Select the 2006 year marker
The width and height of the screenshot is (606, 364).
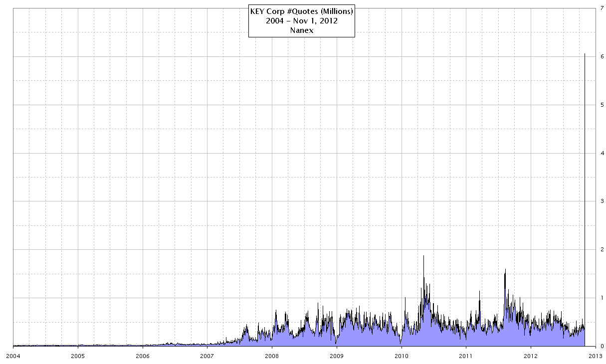point(142,356)
